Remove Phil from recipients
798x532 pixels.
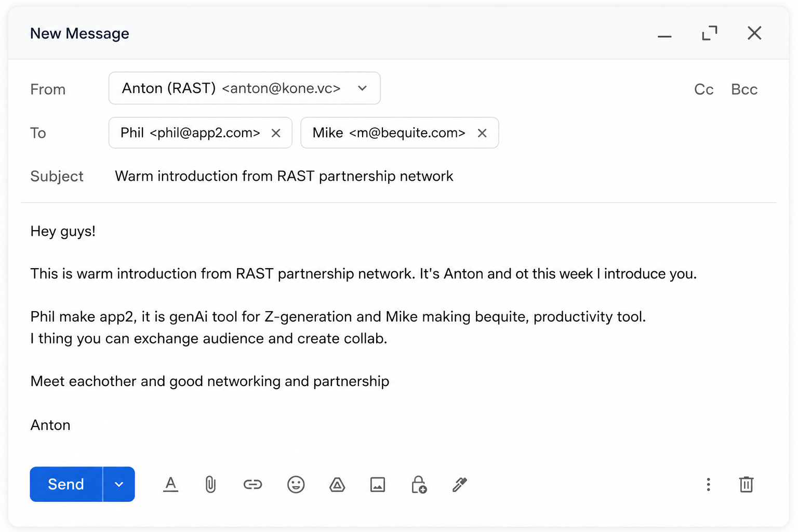coord(276,133)
